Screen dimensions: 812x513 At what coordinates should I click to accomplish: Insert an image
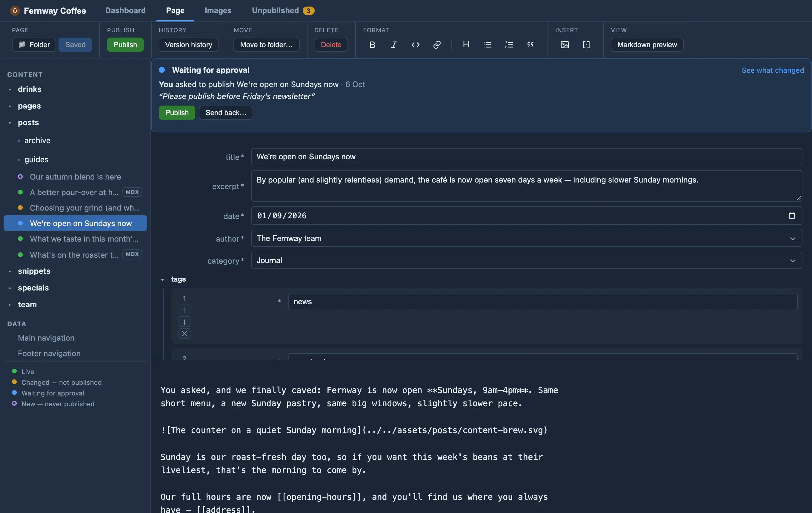[x=565, y=45]
